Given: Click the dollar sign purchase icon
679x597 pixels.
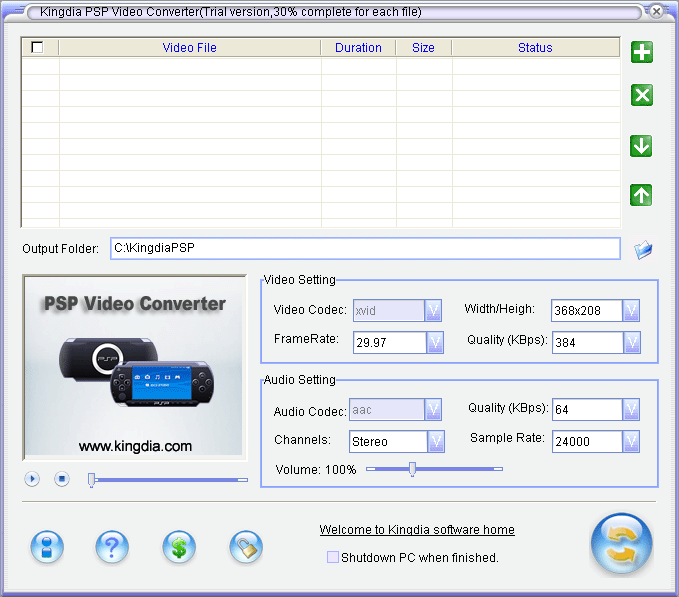Looking at the screenshot, I should [179, 546].
